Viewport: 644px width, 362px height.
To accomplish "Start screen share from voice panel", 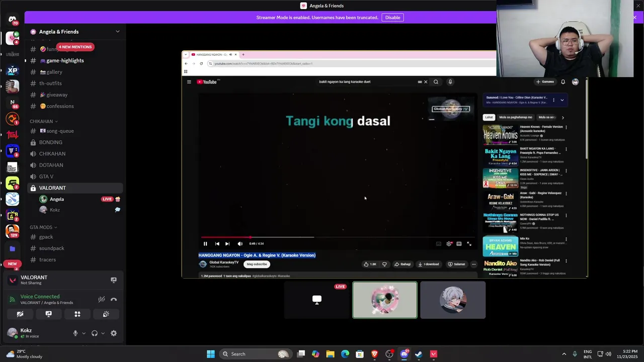I will [49, 314].
